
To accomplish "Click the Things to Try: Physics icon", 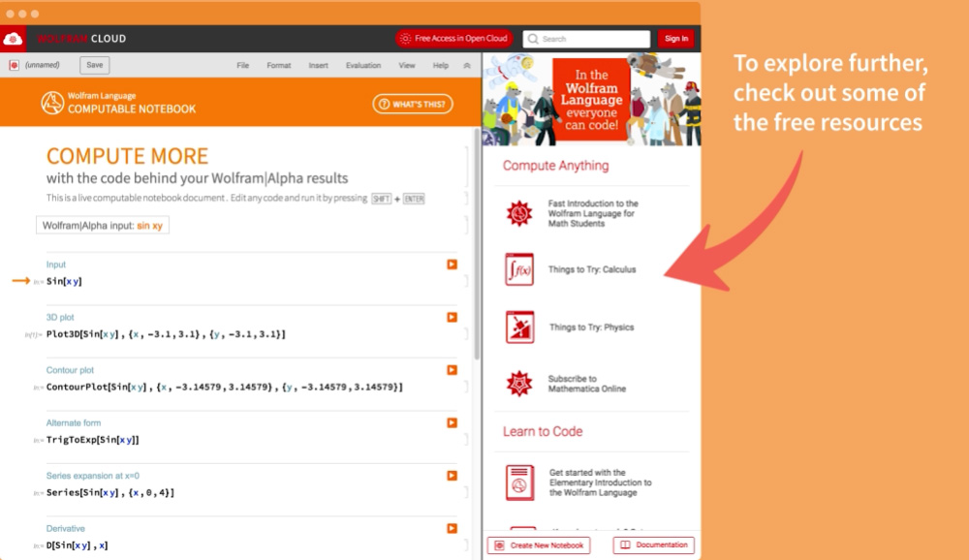I will click(519, 327).
